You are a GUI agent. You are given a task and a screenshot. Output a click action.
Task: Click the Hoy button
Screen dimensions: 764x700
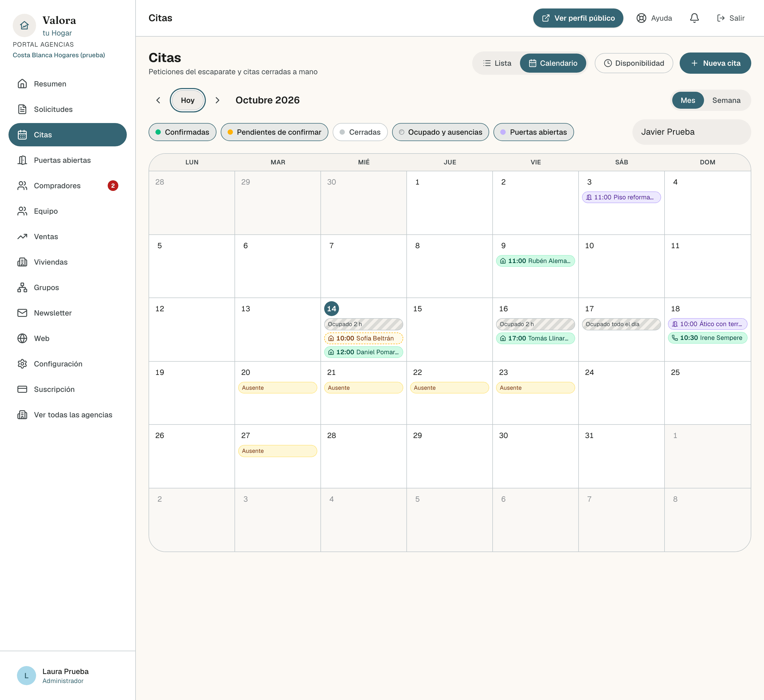tap(188, 100)
